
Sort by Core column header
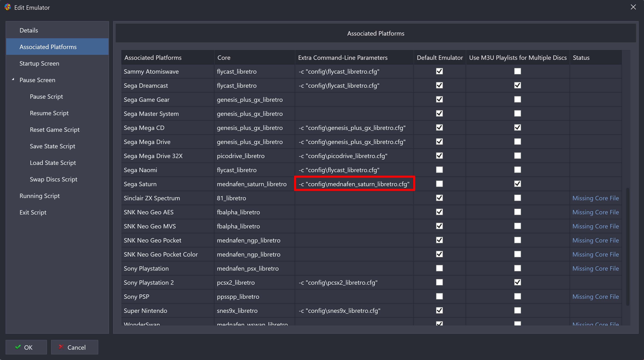click(x=255, y=58)
